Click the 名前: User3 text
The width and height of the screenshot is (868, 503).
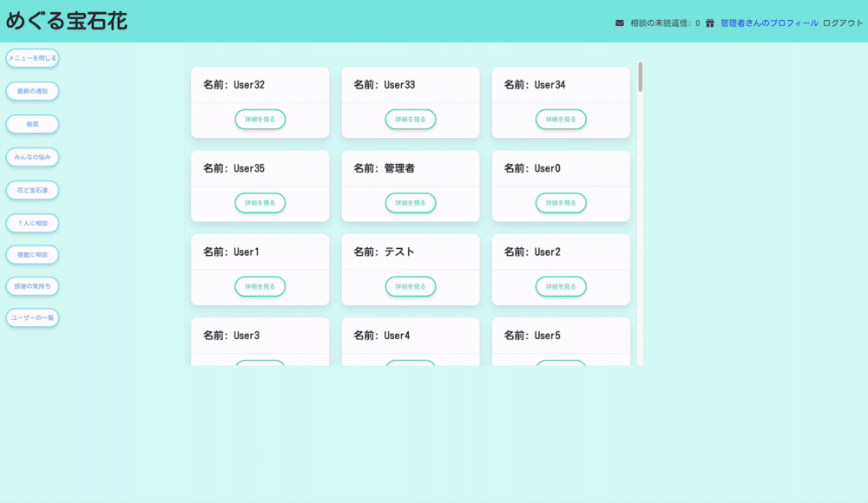231,336
